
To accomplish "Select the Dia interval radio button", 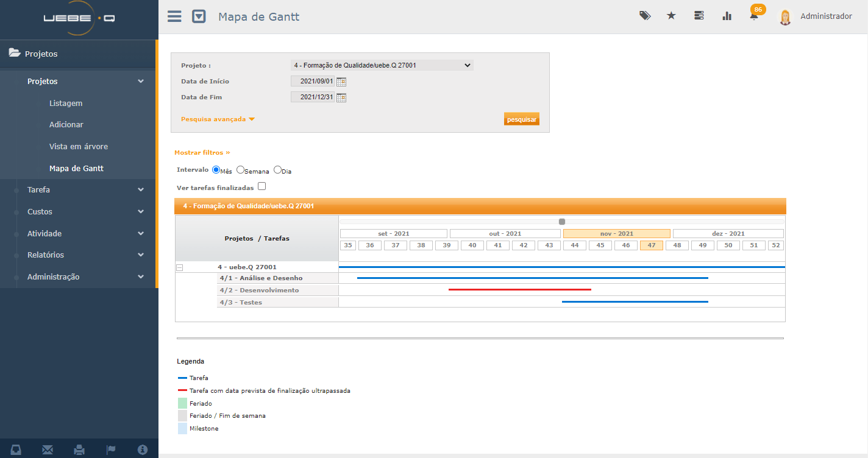I will (277, 171).
